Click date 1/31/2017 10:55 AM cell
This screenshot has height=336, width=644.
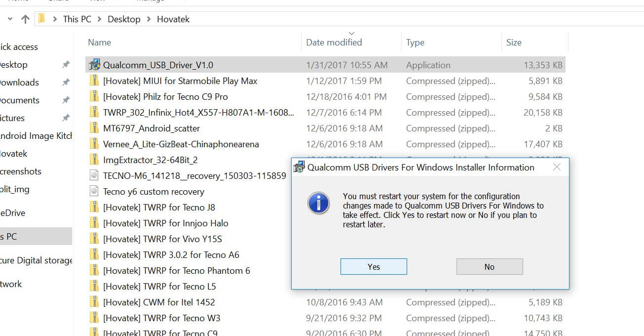pyautogui.click(x=347, y=65)
